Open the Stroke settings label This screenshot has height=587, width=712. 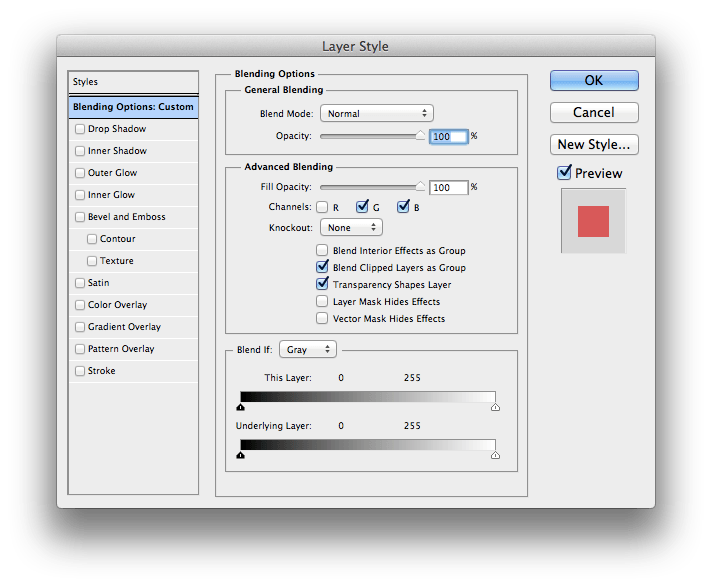click(x=102, y=371)
